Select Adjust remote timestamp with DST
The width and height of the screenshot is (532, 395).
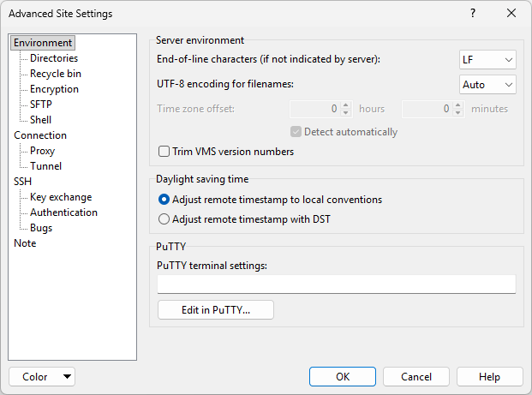pyautogui.click(x=164, y=218)
